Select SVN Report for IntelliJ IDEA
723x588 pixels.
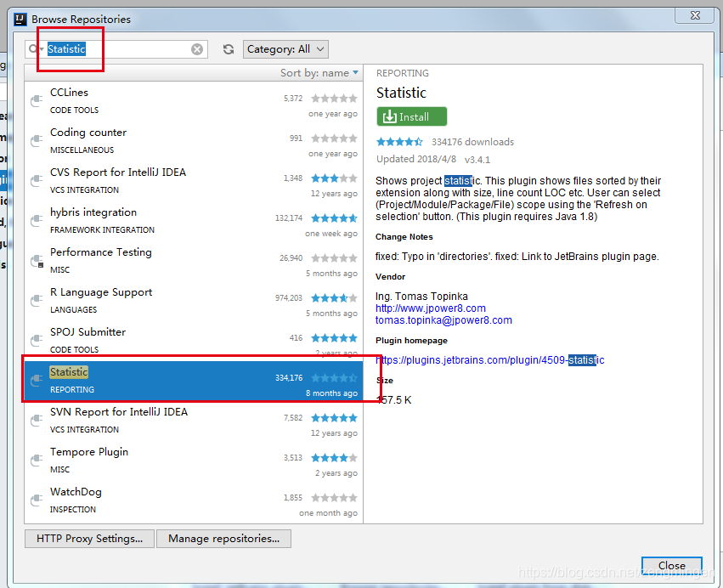[194, 421]
